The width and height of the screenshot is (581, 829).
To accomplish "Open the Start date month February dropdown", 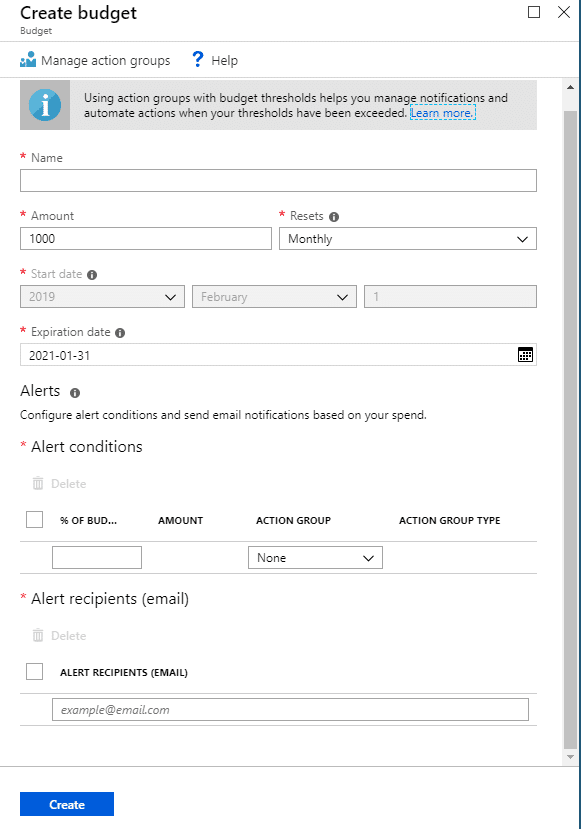I will tap(274, 297).
